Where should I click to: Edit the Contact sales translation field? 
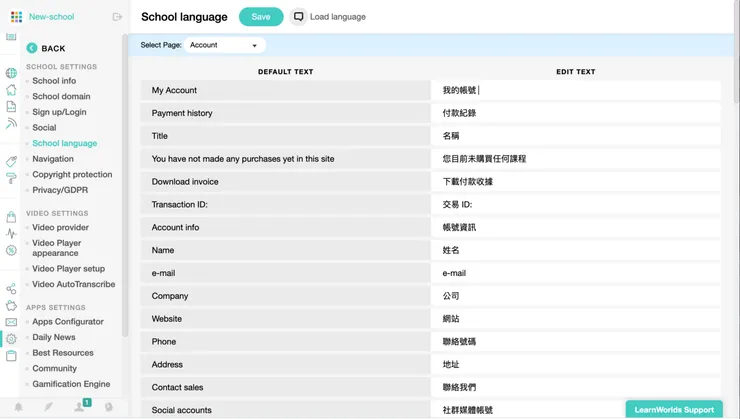pyautogui.click(x=576, y=387)
